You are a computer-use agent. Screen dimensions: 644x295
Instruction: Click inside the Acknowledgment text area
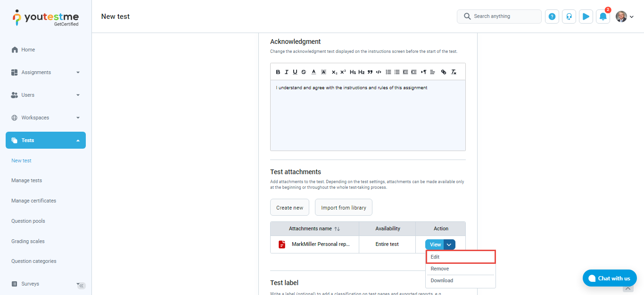[368, 116]
